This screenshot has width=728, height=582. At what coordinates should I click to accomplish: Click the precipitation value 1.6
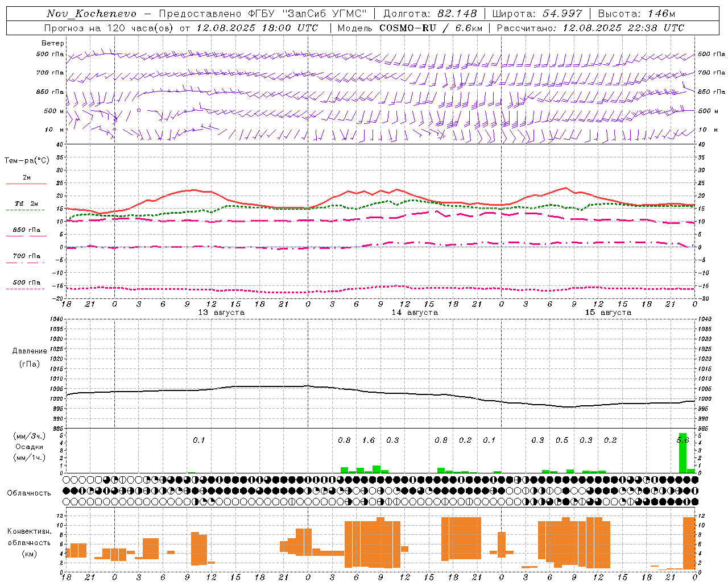click(369, 440)
